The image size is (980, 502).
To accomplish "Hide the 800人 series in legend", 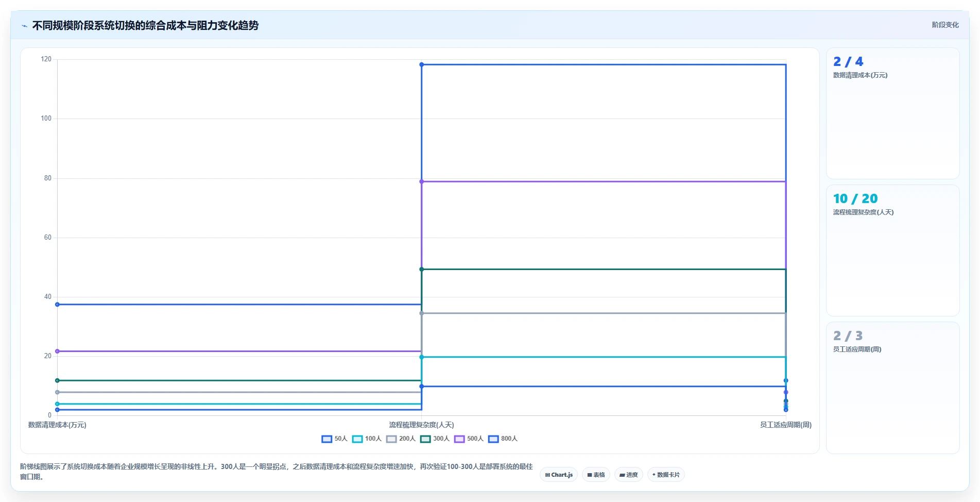I will tap(503, 439).
